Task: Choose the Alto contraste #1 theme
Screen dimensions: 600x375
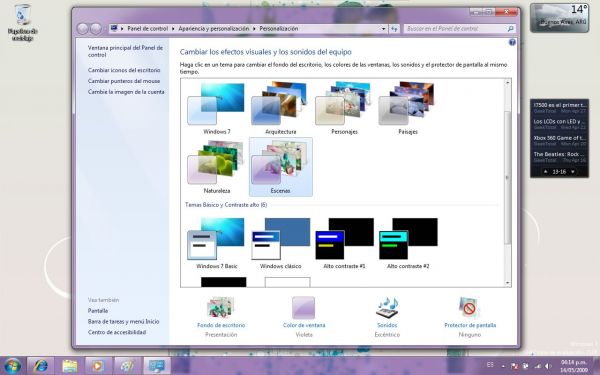Action: tap(344, 243)
